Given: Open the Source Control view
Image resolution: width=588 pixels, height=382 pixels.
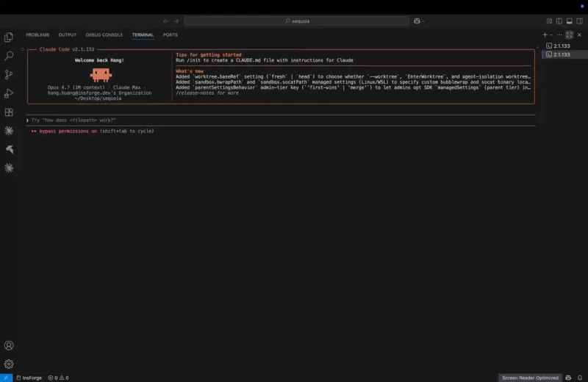Looking at the screenshot, I should point(9,75).
